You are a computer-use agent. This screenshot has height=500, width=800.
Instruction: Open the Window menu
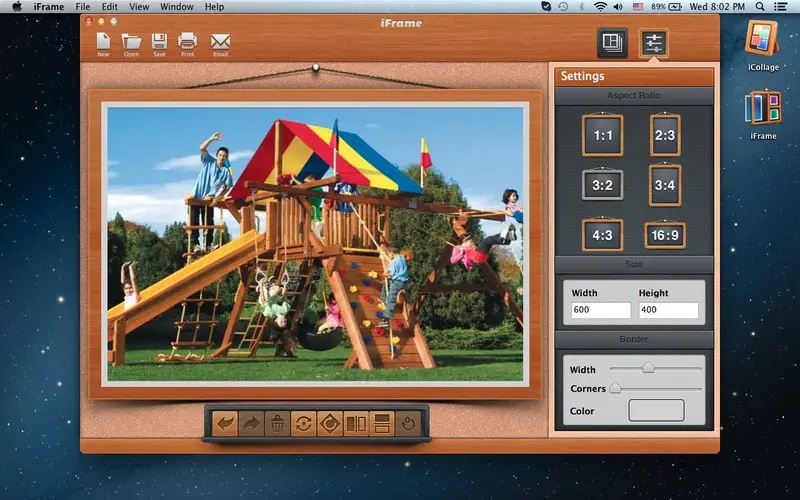[x=177, y=7]
